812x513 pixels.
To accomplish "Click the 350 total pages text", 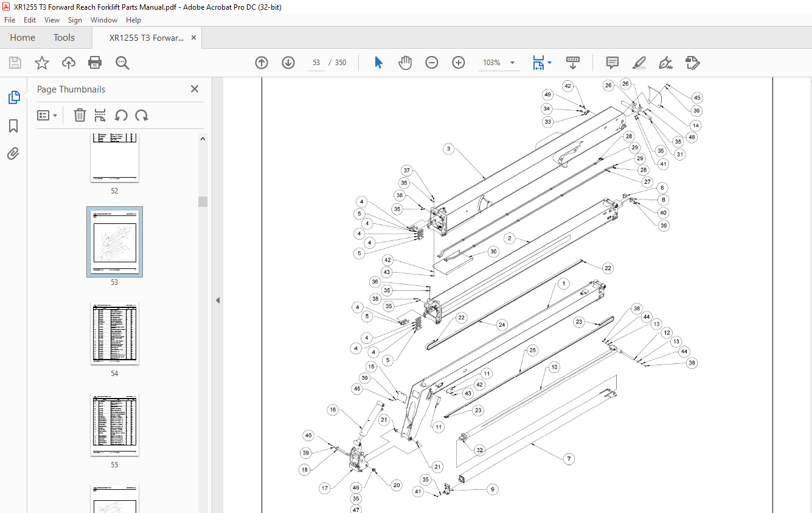I will (341, 63).
